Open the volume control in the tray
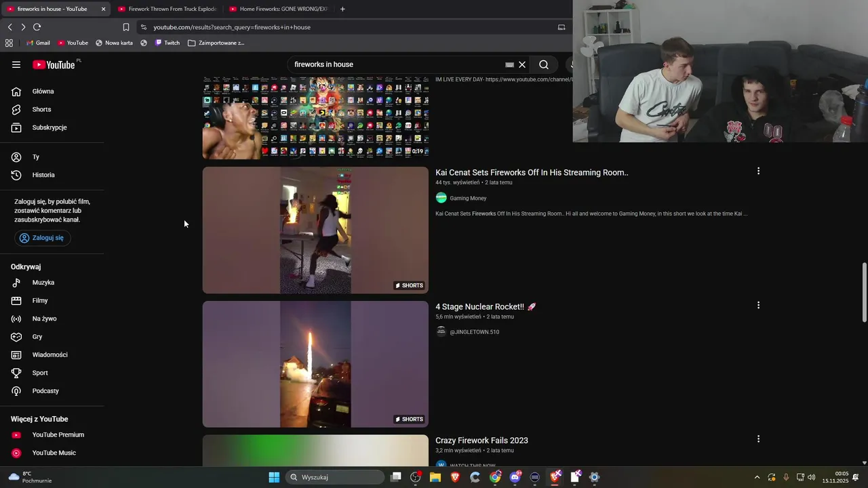Image resolution: width=868 pixels, height=488 pixels. (x=812, y=477)
